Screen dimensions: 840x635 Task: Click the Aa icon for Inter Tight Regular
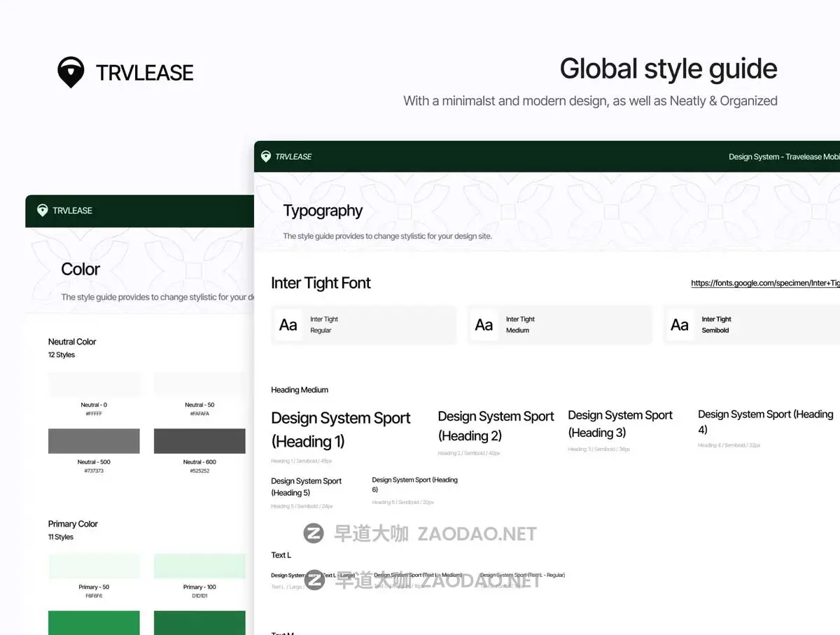[x=288, y=324]
